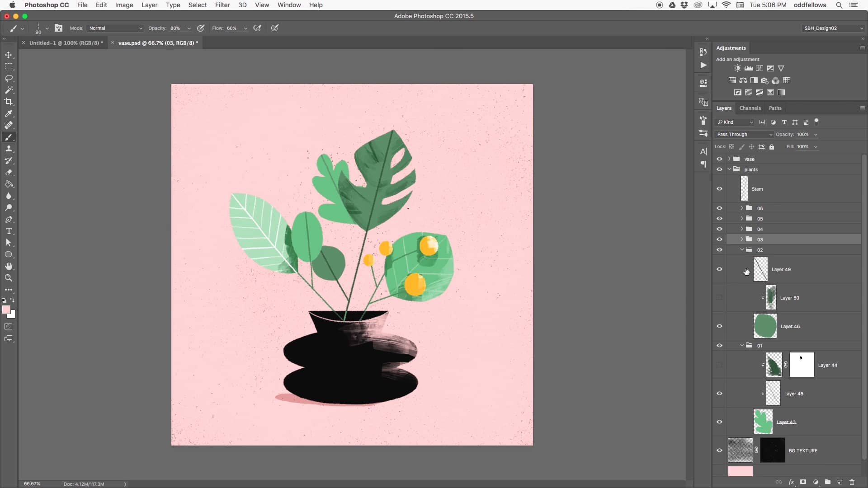Select the Clone Stamp tool
This screenshot has width=868, height=488.
pyautogui.click(x=9, y=149)
